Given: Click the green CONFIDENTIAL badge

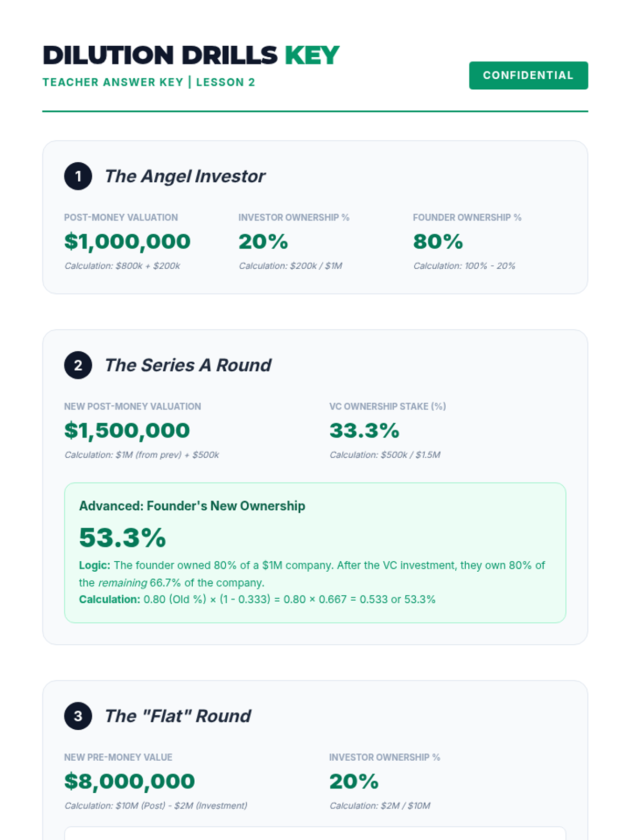Looking at the screenshot, I should click(528, 76).
